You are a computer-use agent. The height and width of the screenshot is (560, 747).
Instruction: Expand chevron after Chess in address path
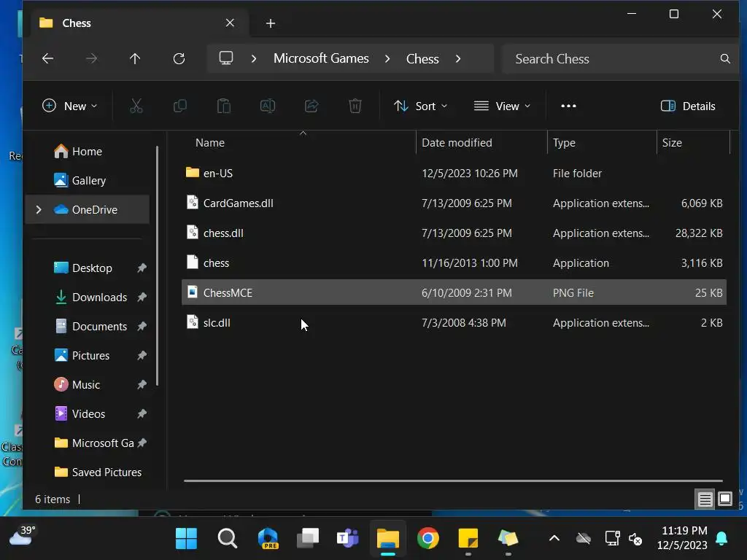click(458, 58)
